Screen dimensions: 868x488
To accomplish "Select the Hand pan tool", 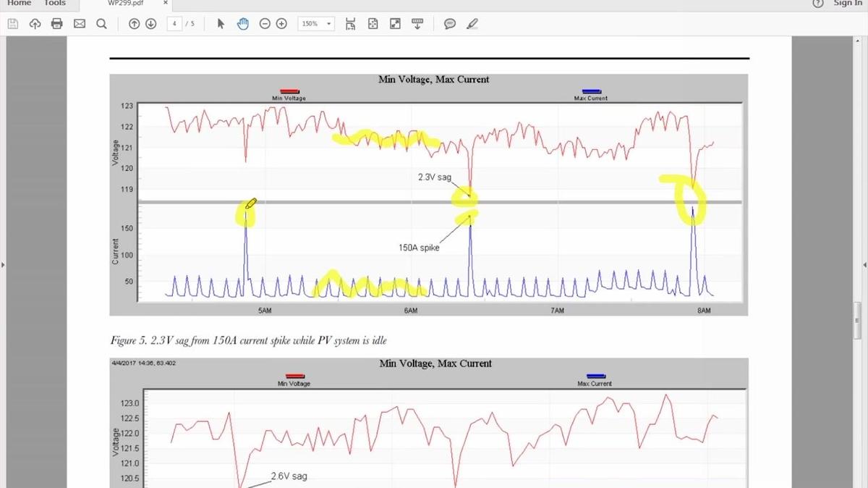I will click(243, 24).
